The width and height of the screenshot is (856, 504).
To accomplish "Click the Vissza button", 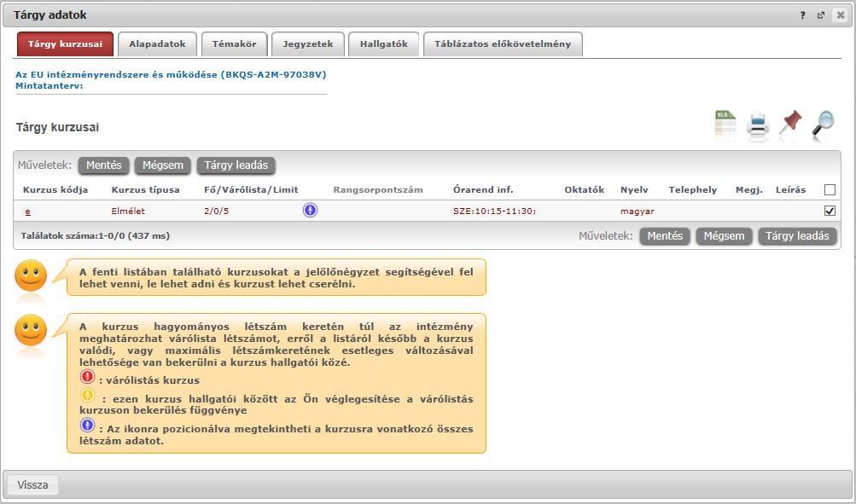I will tap(32, 485).
